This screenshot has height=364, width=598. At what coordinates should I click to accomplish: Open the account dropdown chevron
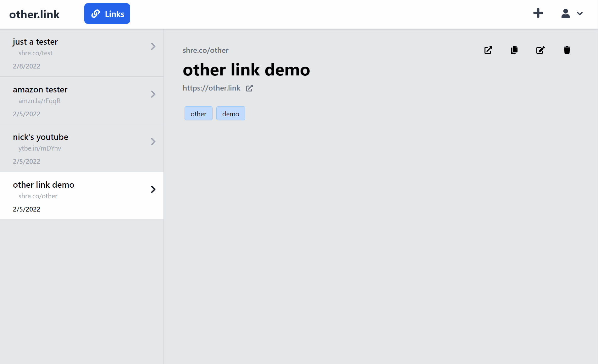580,14
